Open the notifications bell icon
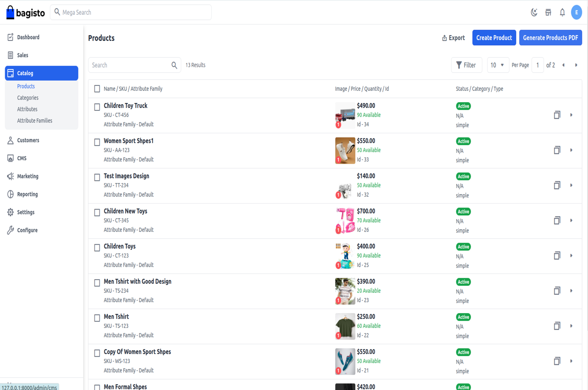This screenshot has width=588, height=390. click(562, 12)
